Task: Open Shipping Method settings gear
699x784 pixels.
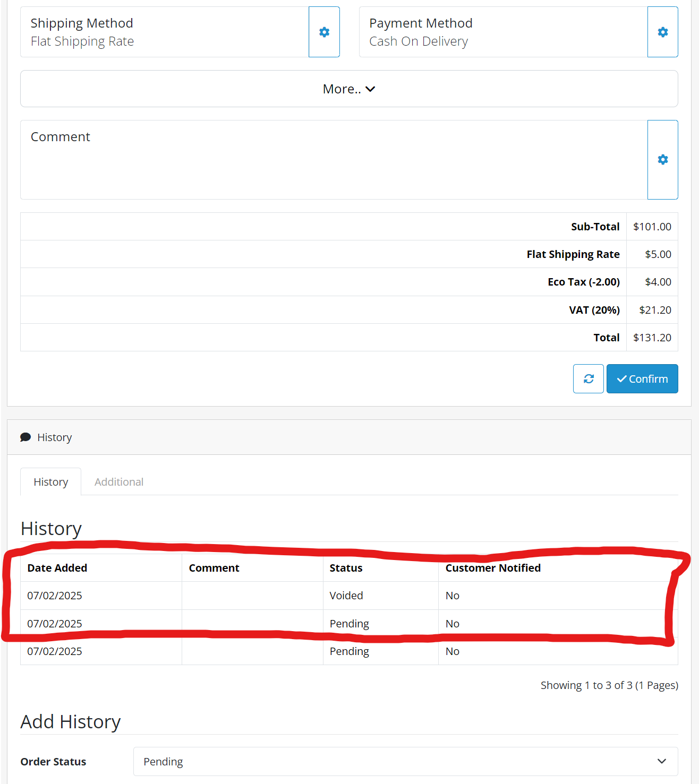Action: pos(324,32)
